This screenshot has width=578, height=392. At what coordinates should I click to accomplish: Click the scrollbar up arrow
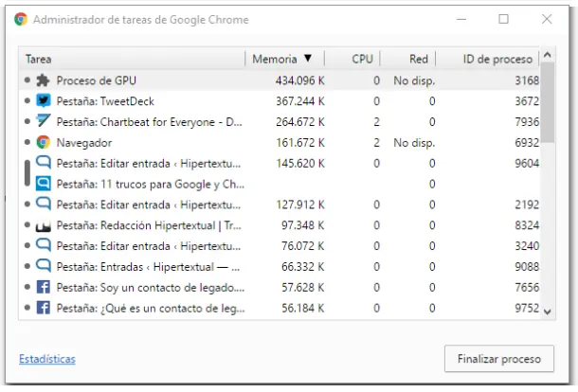coord(548,55)
